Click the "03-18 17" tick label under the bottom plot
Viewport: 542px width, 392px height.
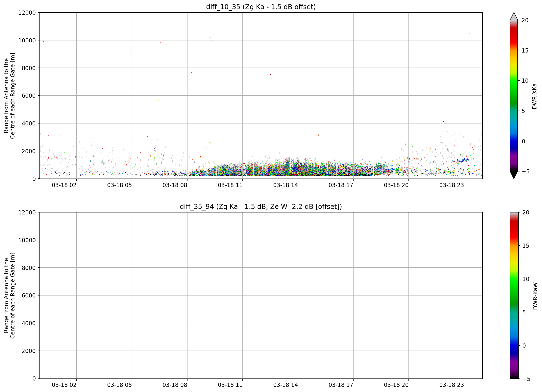click(341, 385)
